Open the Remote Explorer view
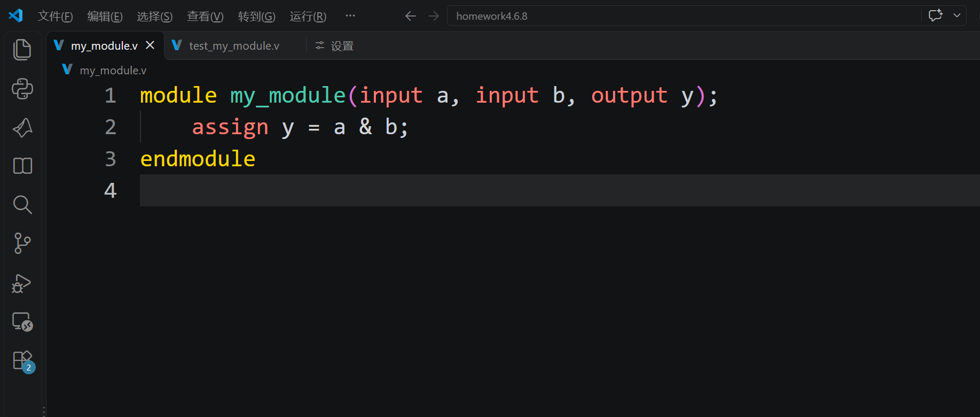Viewport: 980px width, 417px height. point(22,322)
